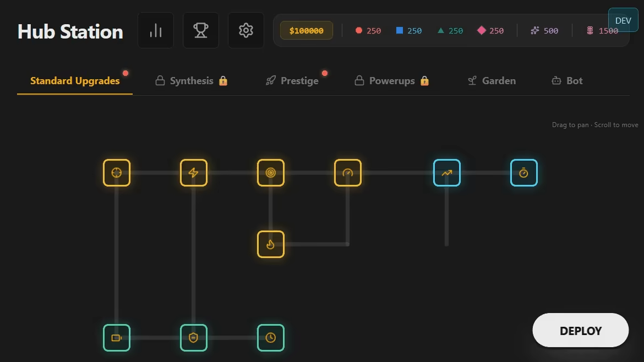Screen dimensions: 644x362
Task: Click the pink token resource counter 1500
Action: pyautogui.click(x=602, y=31)
